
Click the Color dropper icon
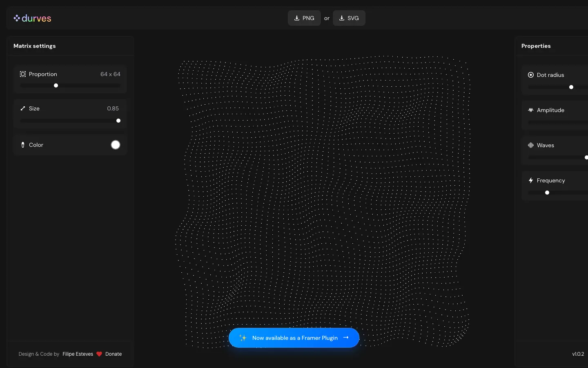click(x=23, y=145)
